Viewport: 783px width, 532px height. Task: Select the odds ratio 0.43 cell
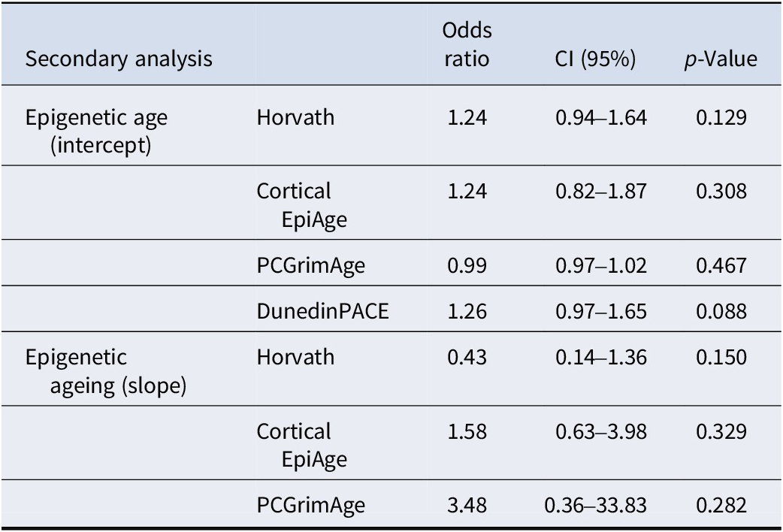click(x=467, y=358)
